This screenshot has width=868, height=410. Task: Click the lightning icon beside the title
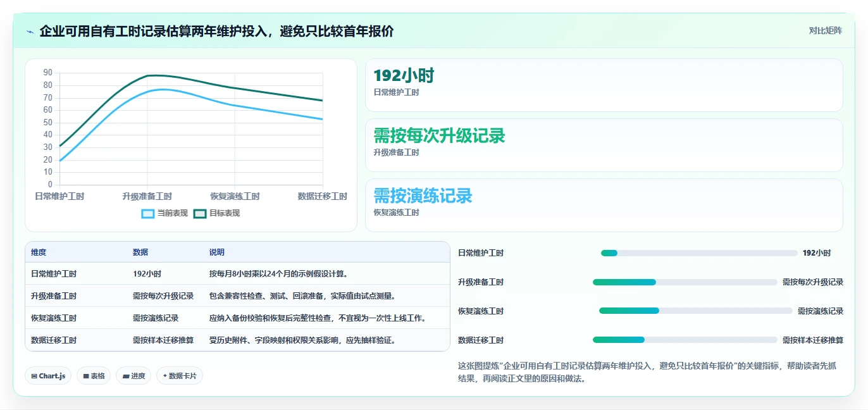pos(30,32)
